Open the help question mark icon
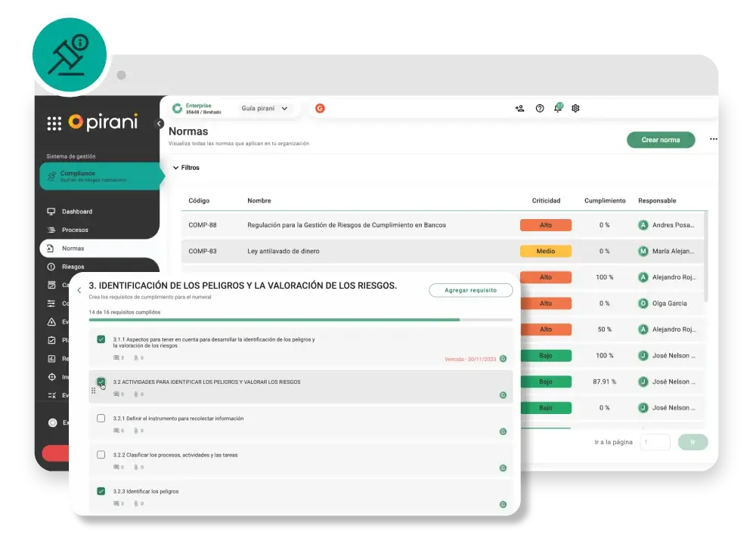The height and width of the screenshot is (544, 756). coord(540,109)
